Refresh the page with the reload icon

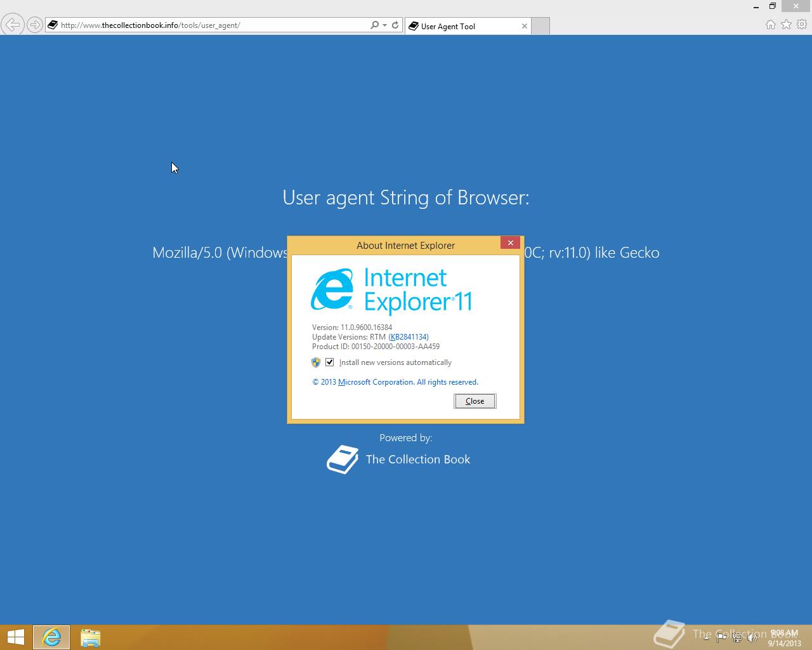click(395, 25)
